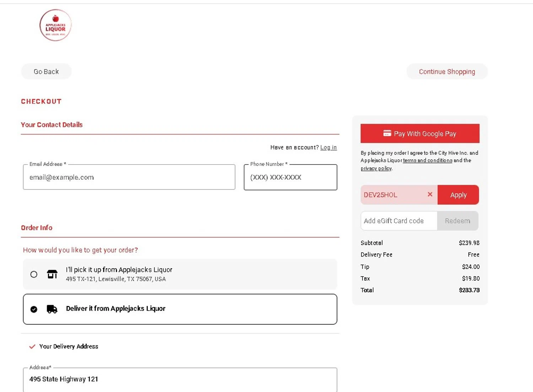Click the Add eGift Card code field
The image size is (533, 392).
(399, 221)
